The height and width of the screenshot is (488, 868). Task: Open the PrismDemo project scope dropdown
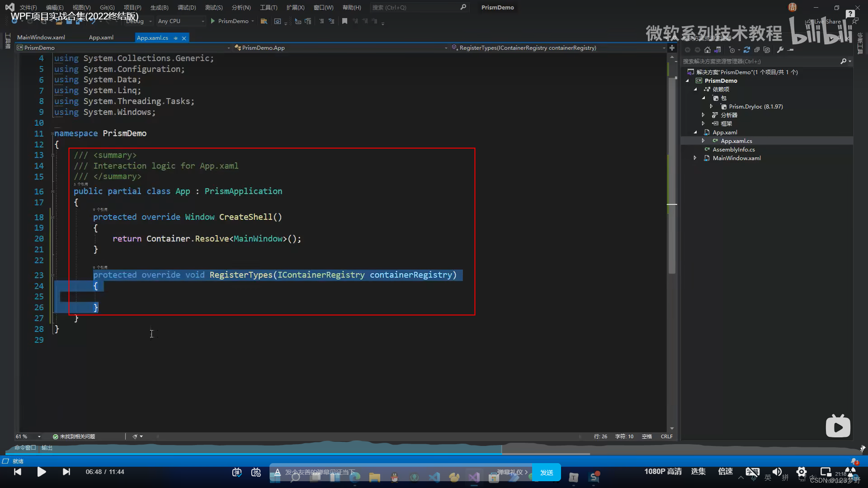click(123, 47)
